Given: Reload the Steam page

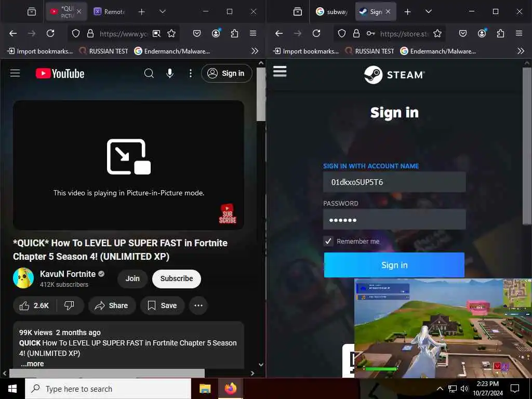Looking at the screenshot, I should pyautogui.click(x=316, y=33).
